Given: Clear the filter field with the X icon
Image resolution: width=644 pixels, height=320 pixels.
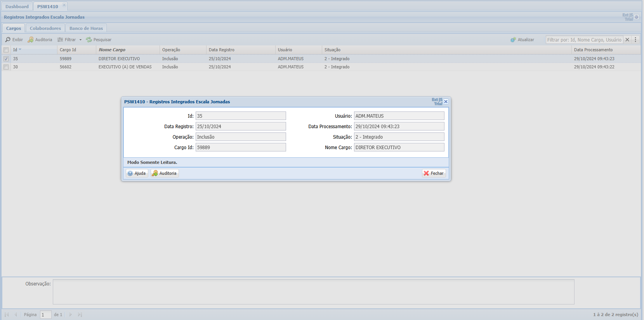Looking at the screenshot, I should tap(627, 40).
